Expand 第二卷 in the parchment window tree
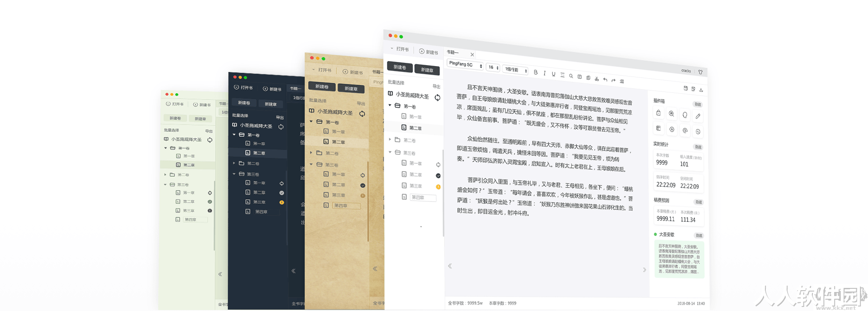The height and width of the screenshot is (311, 868). coord(311,153)
